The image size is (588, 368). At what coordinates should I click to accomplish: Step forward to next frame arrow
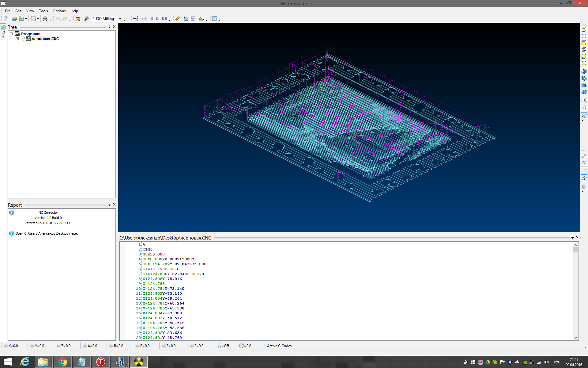coord(158,19)
